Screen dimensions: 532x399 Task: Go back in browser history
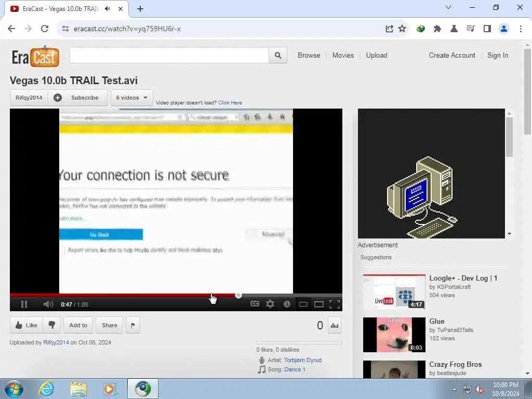point(11,29)
